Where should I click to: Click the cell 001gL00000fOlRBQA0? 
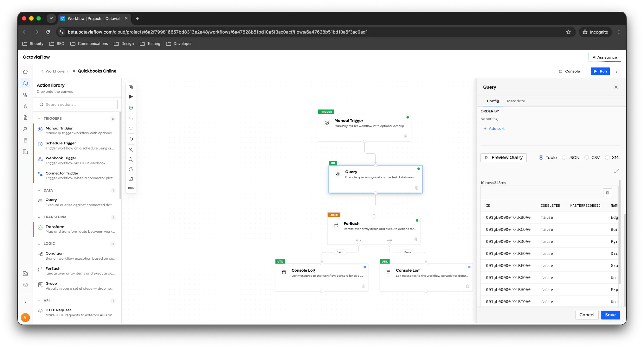[508, 218]
